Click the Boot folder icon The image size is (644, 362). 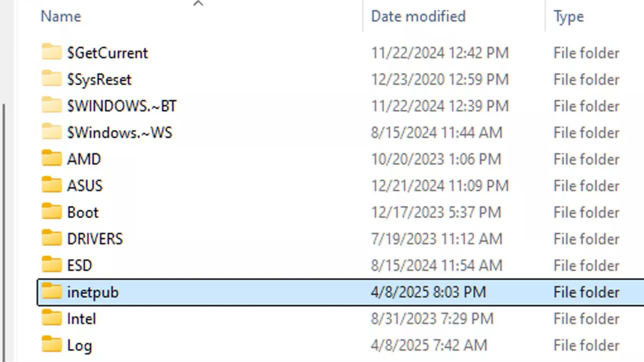coord(52,212)
